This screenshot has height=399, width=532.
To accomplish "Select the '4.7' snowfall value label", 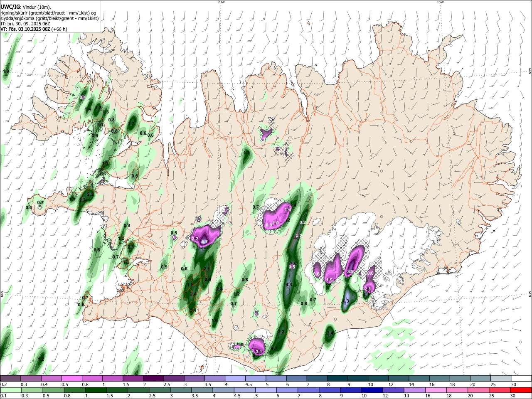I will [x=204, y=241].
